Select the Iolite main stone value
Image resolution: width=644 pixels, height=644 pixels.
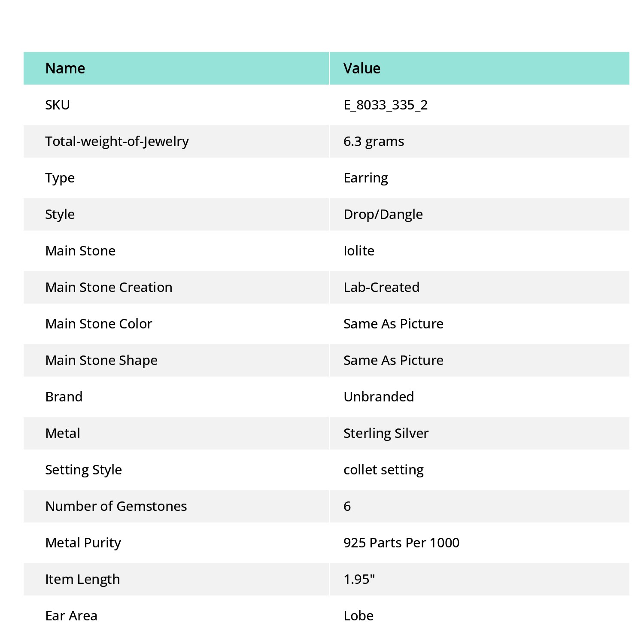coord(359,251)
